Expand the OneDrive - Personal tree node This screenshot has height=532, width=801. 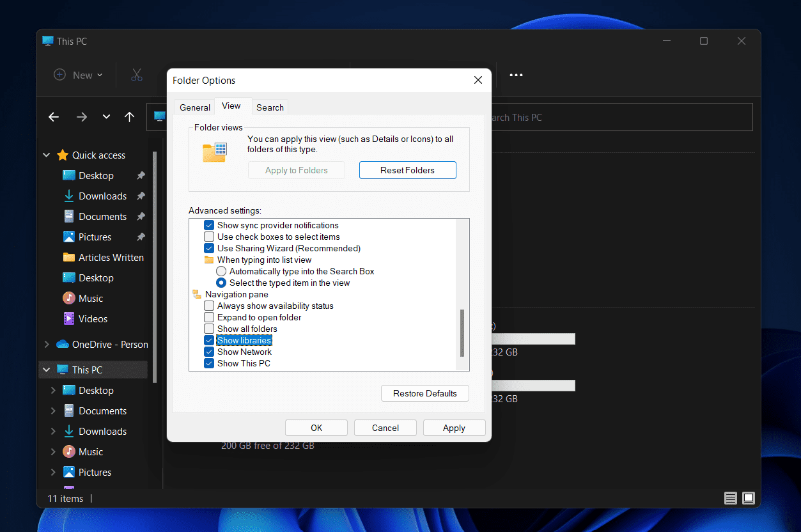tap(46, 345)
